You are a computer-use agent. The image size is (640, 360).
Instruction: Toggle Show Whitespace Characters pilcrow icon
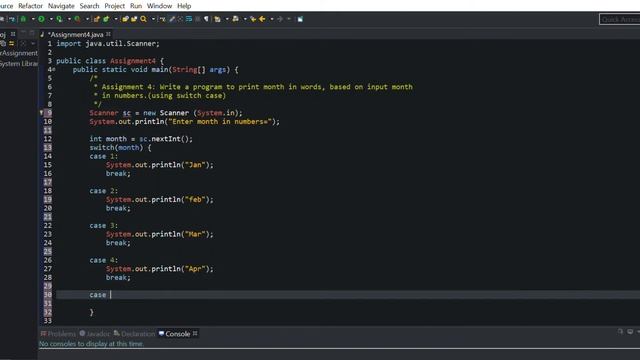coord(206,19)
